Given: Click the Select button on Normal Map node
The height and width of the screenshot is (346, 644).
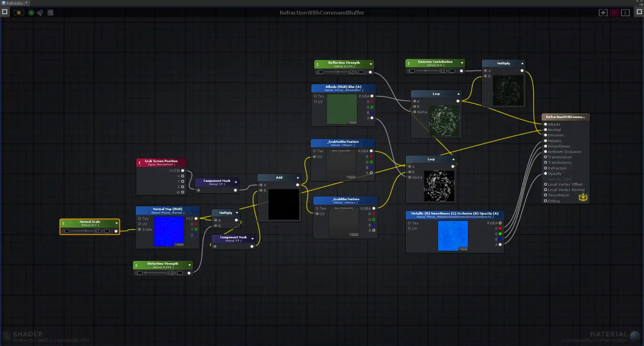Looking at the screenshot, I should click(180, 245).
